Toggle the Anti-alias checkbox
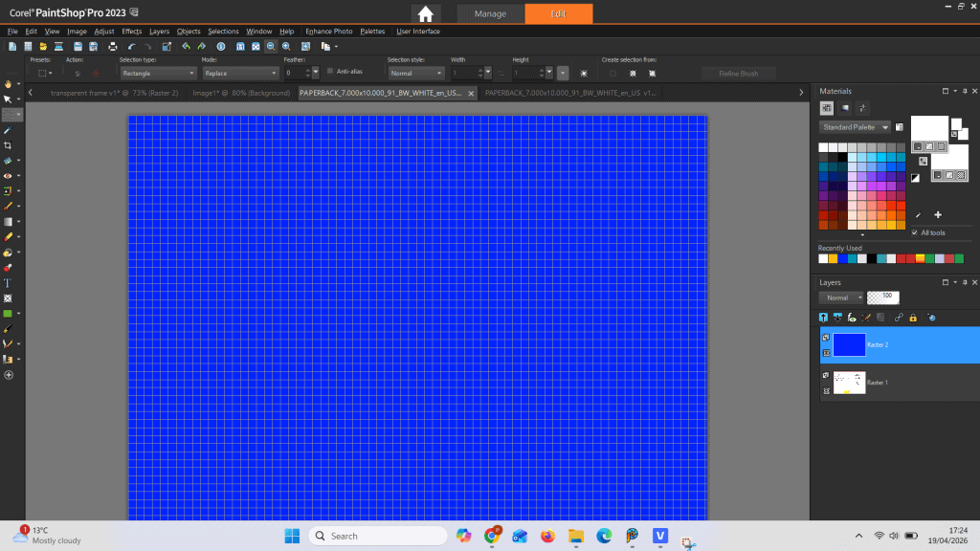The width and height of the screenshot is (980, 551). (x=330, y=71)
